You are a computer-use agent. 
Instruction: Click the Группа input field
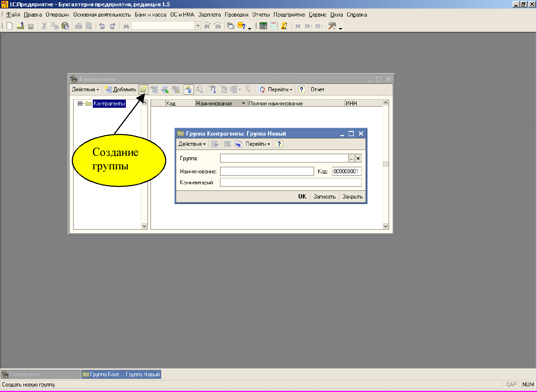click(284, 158)
